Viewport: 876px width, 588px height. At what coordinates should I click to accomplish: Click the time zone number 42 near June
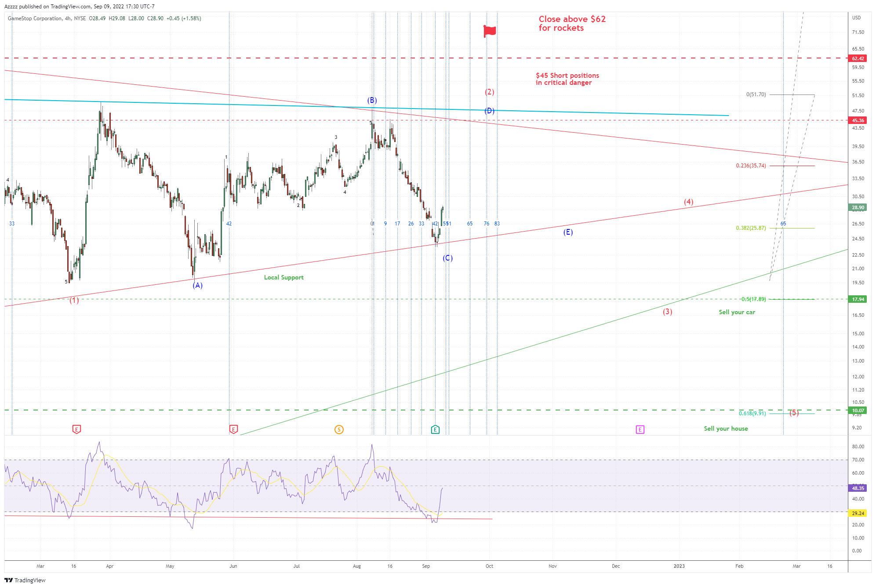pos(229,224)
